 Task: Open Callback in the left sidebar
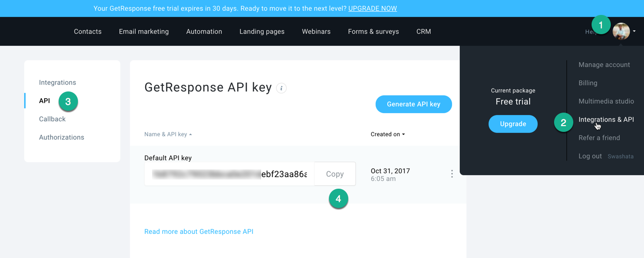[x=52, y=119]
